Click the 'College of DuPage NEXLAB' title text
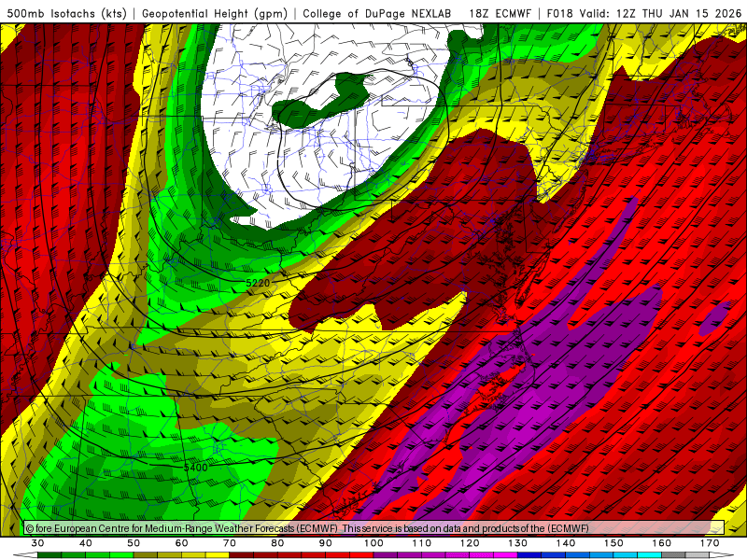 376,13
